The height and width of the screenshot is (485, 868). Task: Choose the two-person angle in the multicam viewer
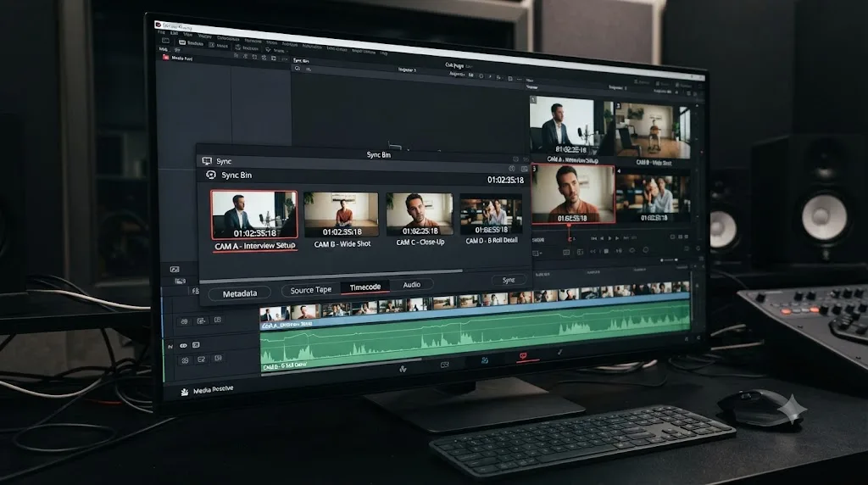click(x=654, y=197)
